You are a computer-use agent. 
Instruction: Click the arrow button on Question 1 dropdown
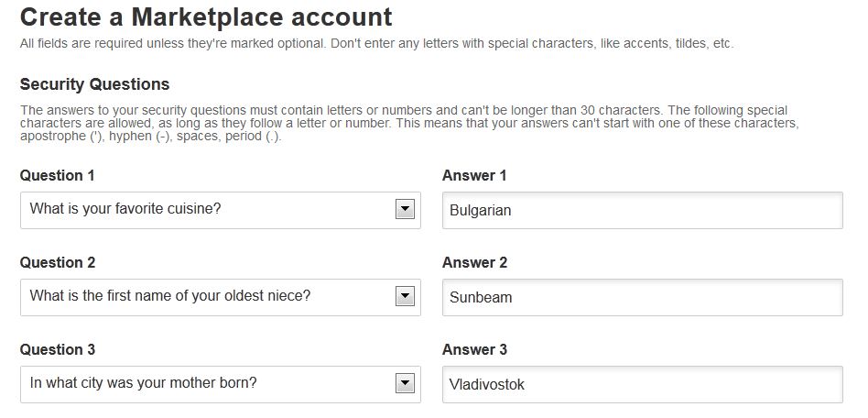pyautogui.click(x=405, y=210)
